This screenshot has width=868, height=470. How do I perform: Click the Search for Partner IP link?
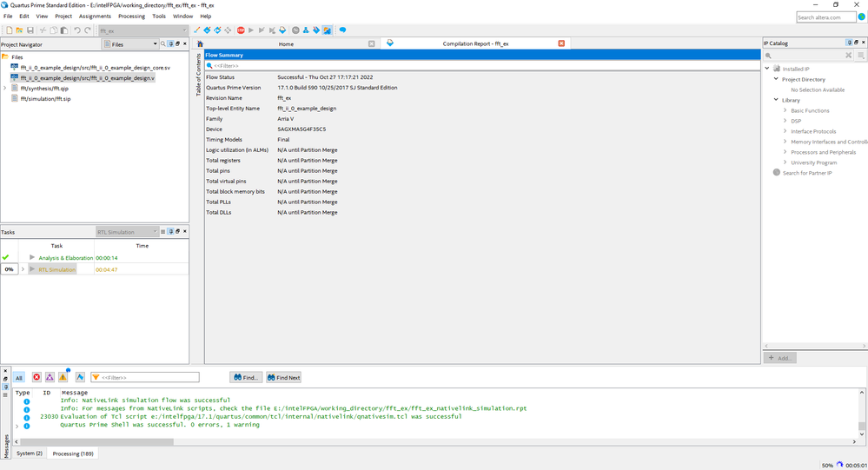(x=807, y=173)
